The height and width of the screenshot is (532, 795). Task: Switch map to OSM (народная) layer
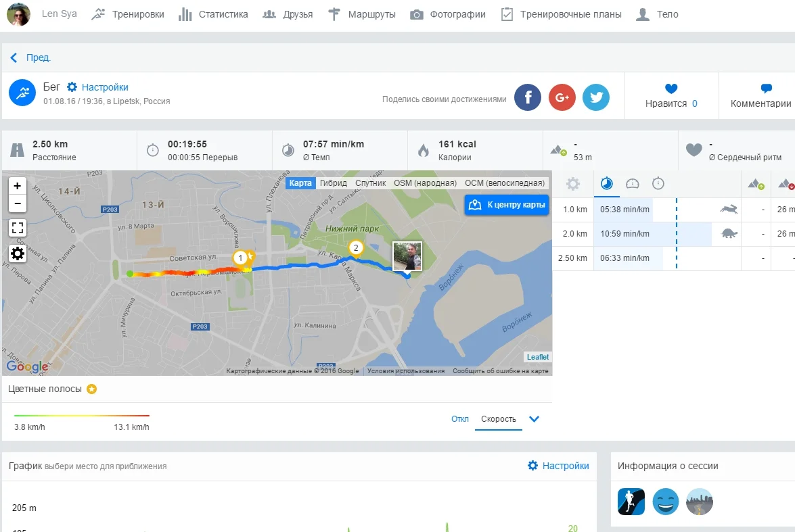point(425,183)
